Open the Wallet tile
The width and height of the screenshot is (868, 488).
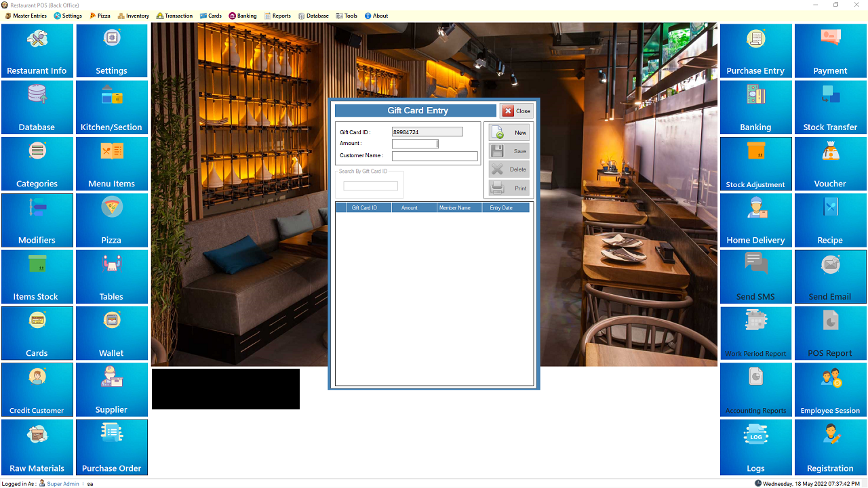[x=111, y=333]
